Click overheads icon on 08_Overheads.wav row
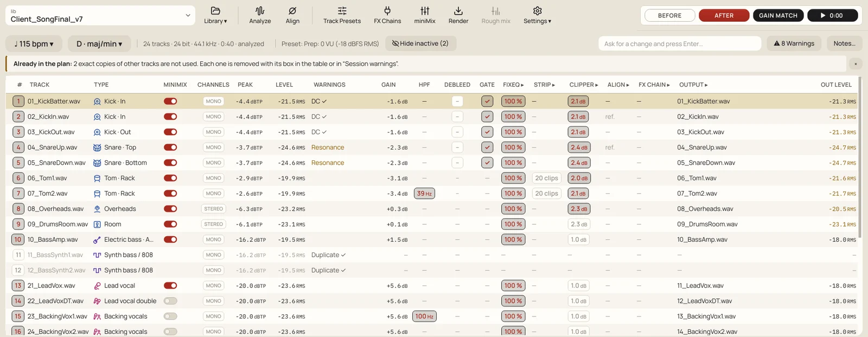Viewport: 868px width, 337px height. coord(97,209)
